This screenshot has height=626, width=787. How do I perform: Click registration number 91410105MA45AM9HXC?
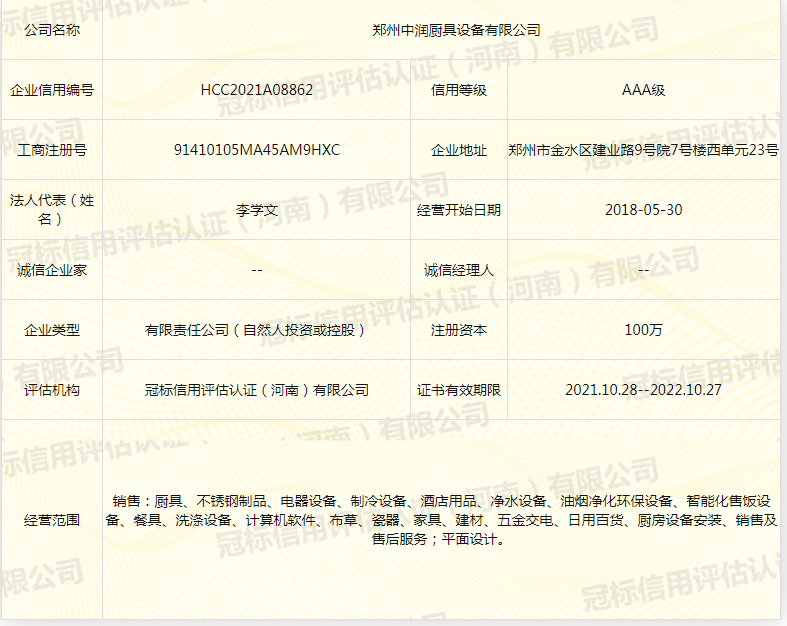tap(257, 150)
